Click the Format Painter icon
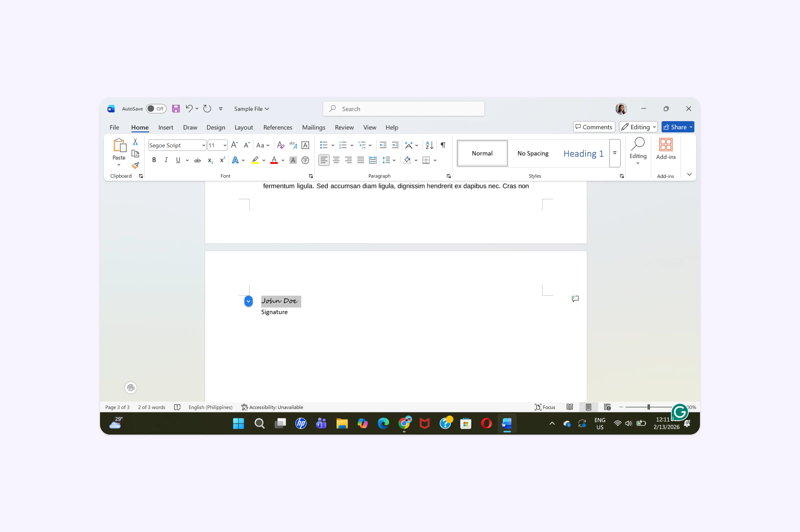This screenshot has width=800, height=532. [x=135, y=166]
